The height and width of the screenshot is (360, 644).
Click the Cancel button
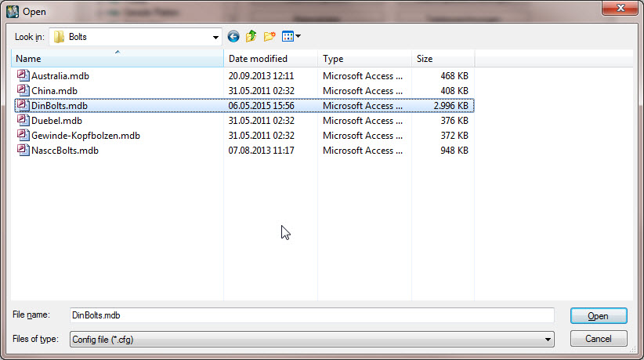599,339
